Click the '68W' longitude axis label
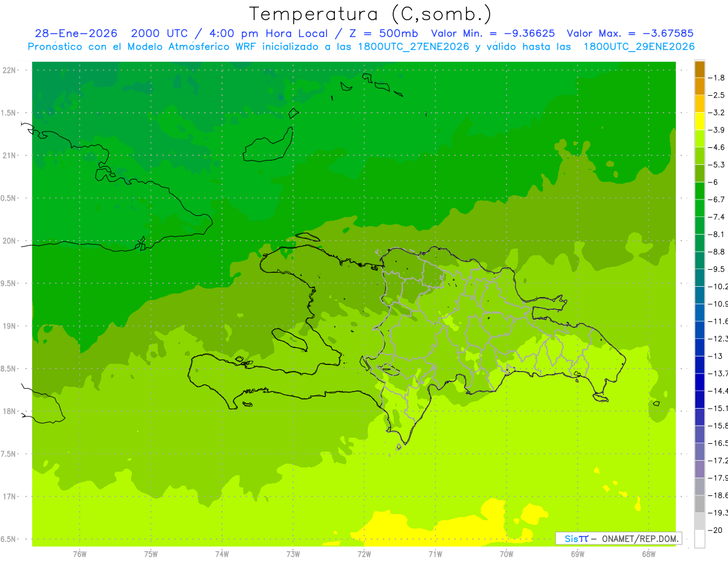 click(x=649, y=554)
